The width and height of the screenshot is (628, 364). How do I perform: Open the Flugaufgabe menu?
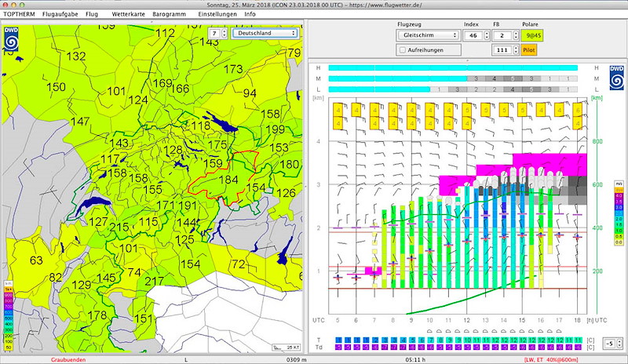62,14
